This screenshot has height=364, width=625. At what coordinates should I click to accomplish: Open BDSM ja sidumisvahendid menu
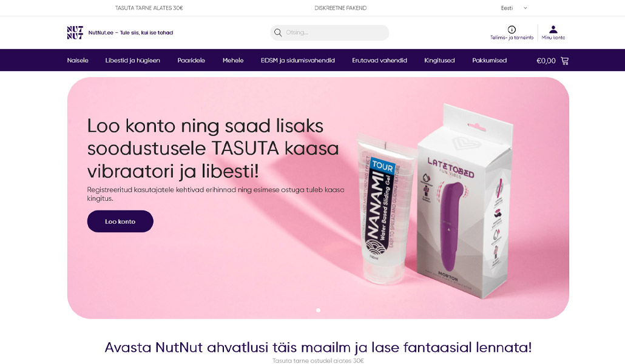point(298,60)
